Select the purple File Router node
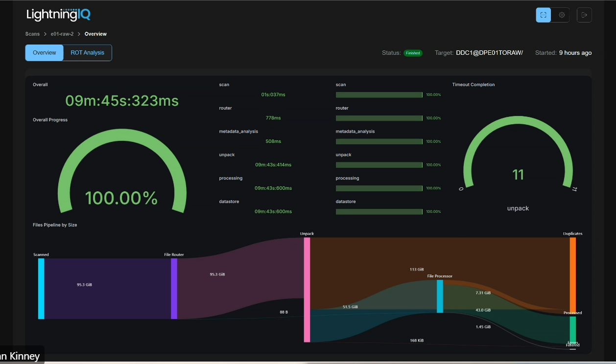 pos(174,289)
